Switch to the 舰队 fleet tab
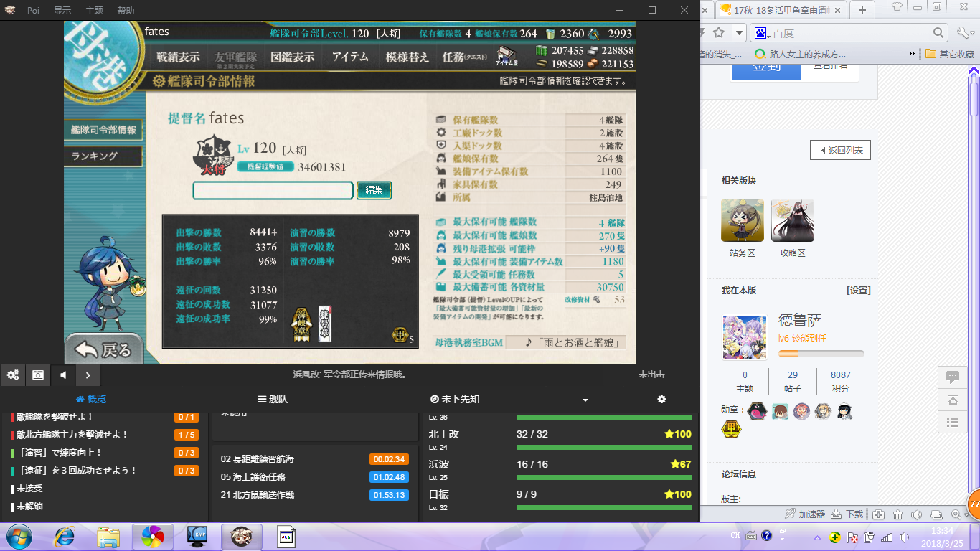The image size is (980, 551). [273, 399]
